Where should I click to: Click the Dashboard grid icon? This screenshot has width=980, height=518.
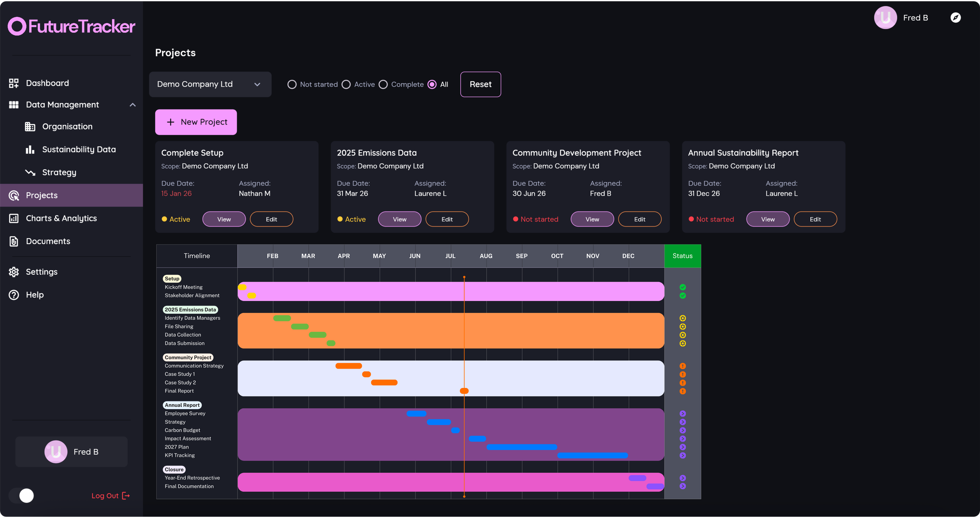(x=14, y=83)
